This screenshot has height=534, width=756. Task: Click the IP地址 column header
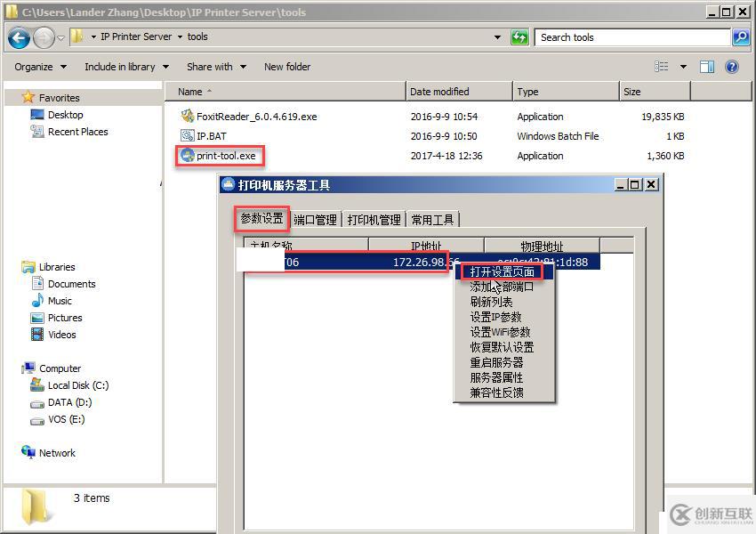point(426,245)
